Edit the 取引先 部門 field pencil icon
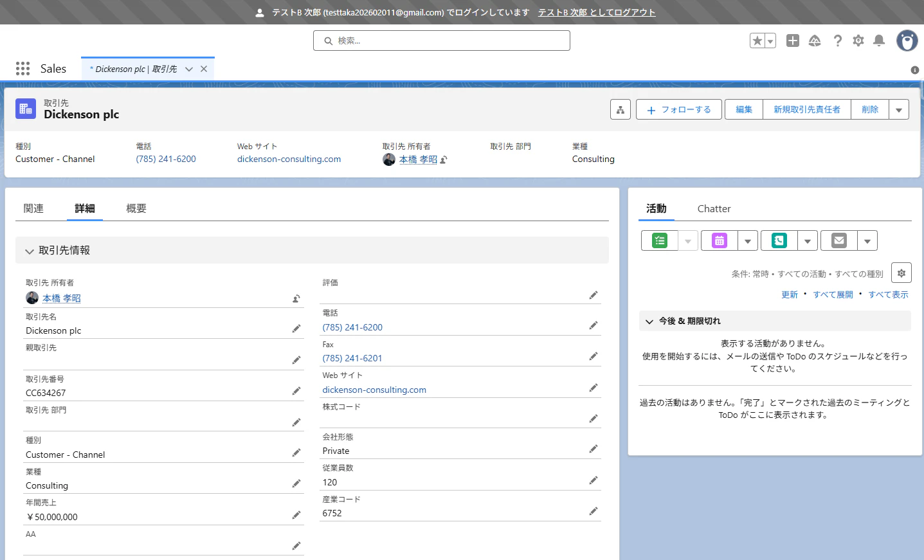Viewport: 924px width, 560px height. pyautogui.click(x=296, y=422)
